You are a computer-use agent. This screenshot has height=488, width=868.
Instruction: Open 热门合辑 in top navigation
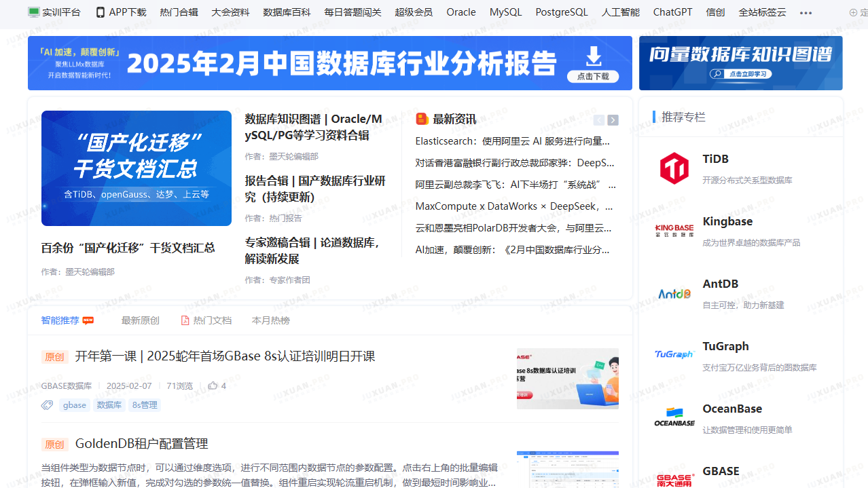179,12
